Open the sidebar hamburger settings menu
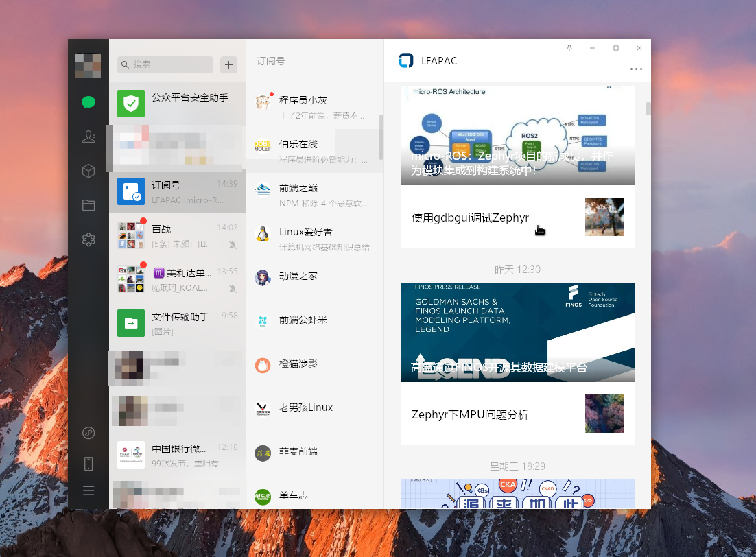Screen dimensions: 756x557 click(x=88, y=490)
